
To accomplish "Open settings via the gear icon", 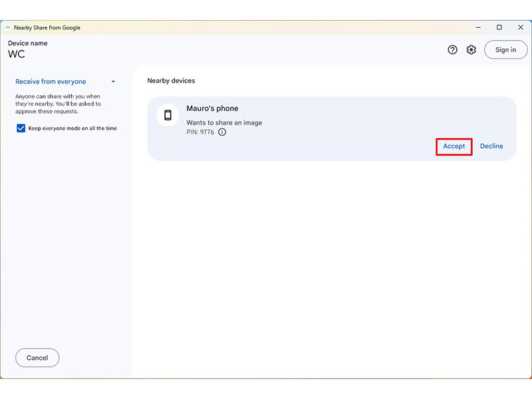I will coord(471,50).
